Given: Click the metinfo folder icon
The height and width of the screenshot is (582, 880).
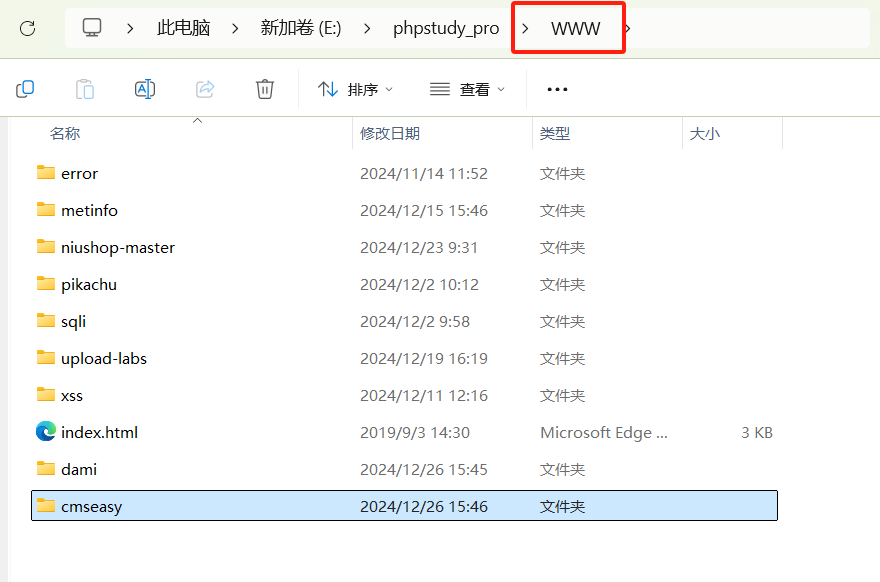Looking at the screenshot, I should point(46,209).
